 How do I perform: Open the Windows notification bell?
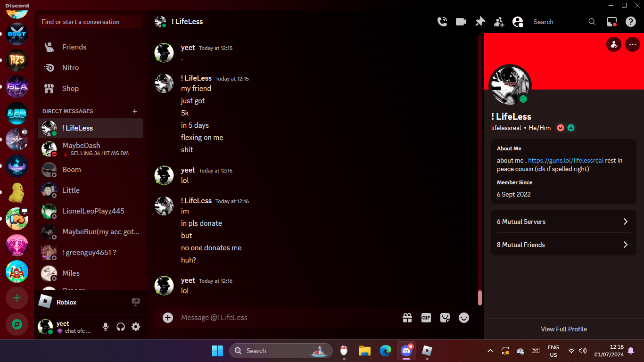[631, 351]
